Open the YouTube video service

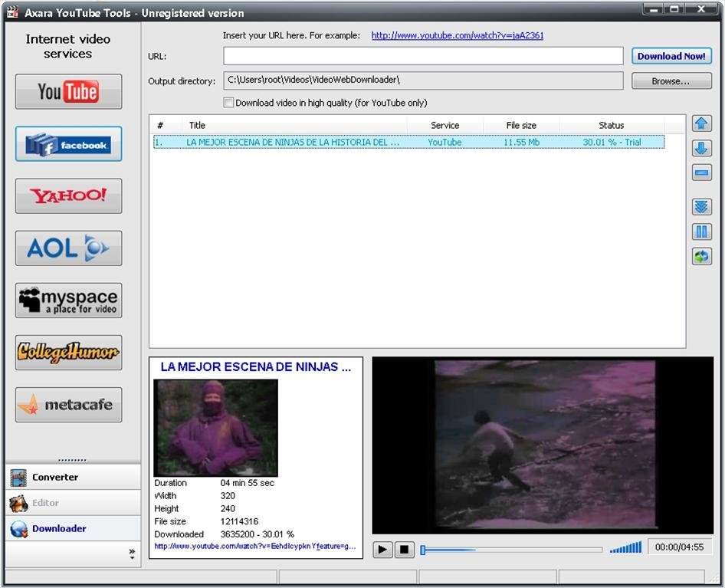(68, 91)
